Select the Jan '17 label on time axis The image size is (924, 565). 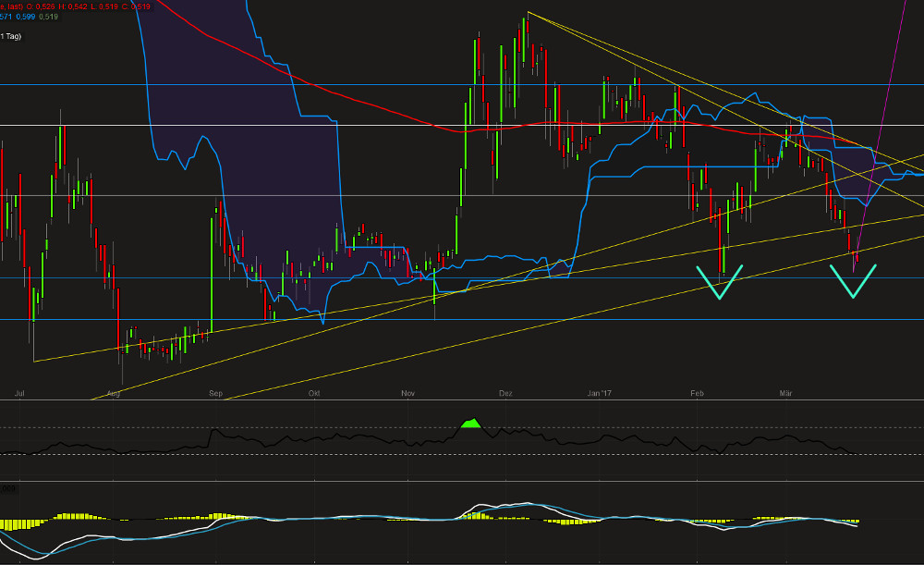coord(600,393)
